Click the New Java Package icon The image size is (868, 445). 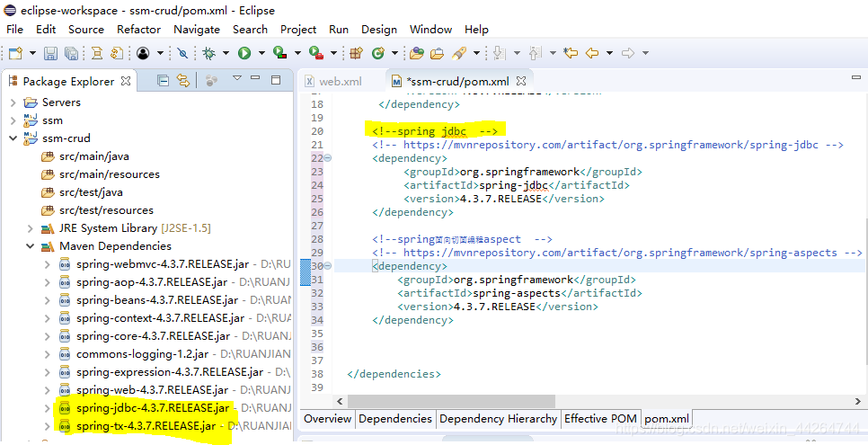[356, 53]
